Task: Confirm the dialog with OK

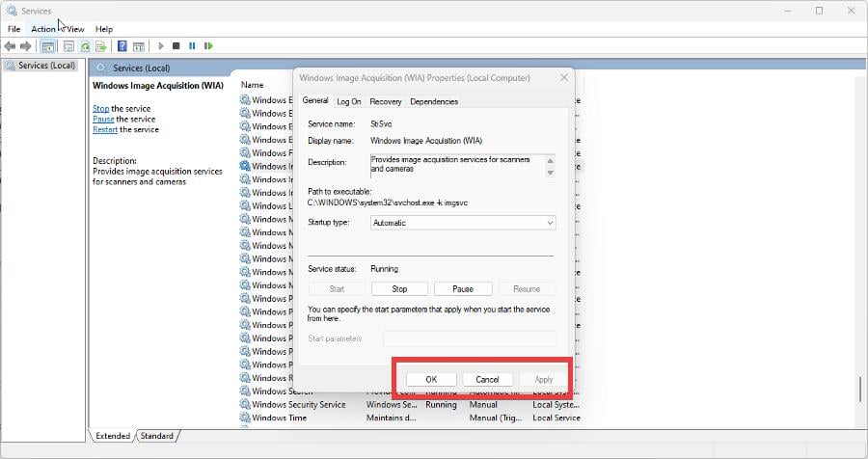Action: pos(431,379)
